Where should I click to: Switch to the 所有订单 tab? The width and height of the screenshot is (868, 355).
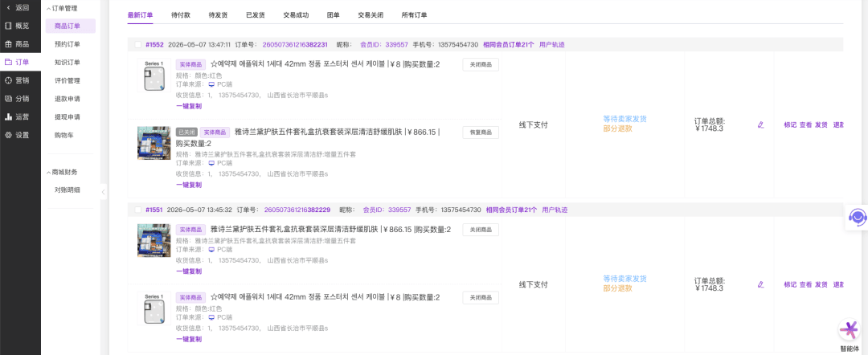tap(414, 15)
